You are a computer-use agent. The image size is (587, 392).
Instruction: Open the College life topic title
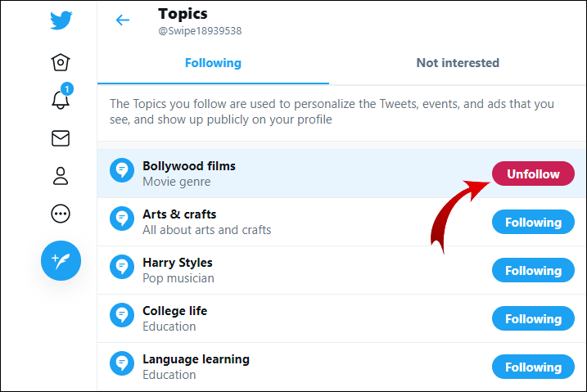(x=174, y=311)
